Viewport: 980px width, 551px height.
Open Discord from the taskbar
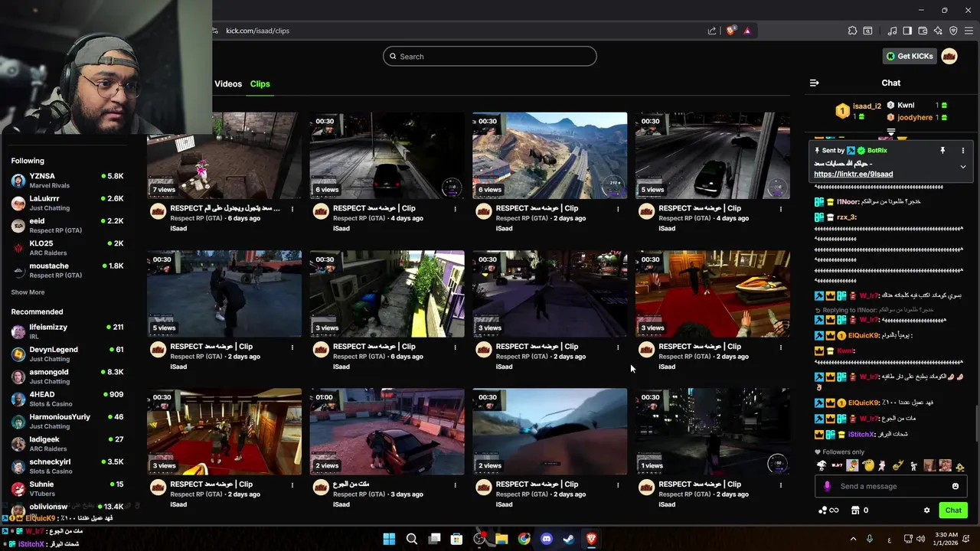546,539
